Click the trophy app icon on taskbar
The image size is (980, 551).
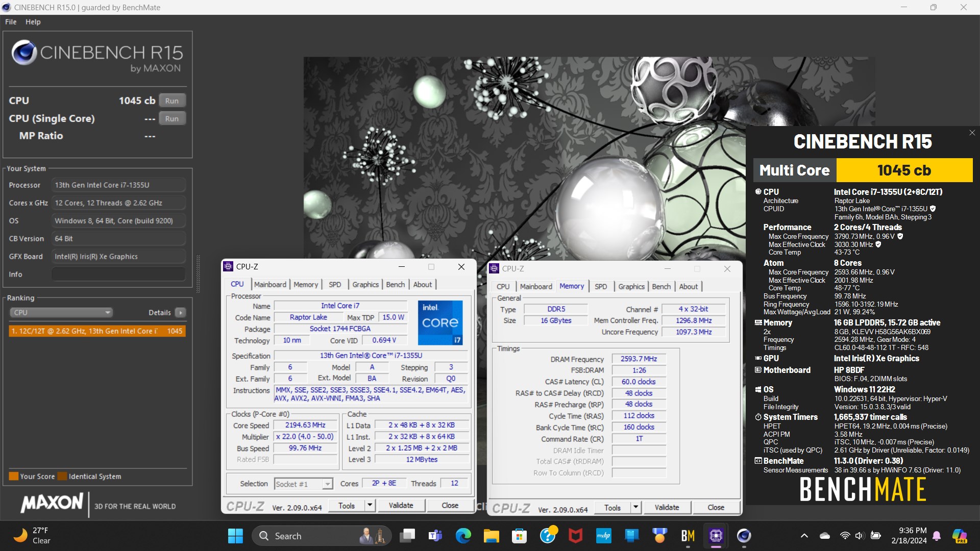pyautogui.click(x=659, y=536)
